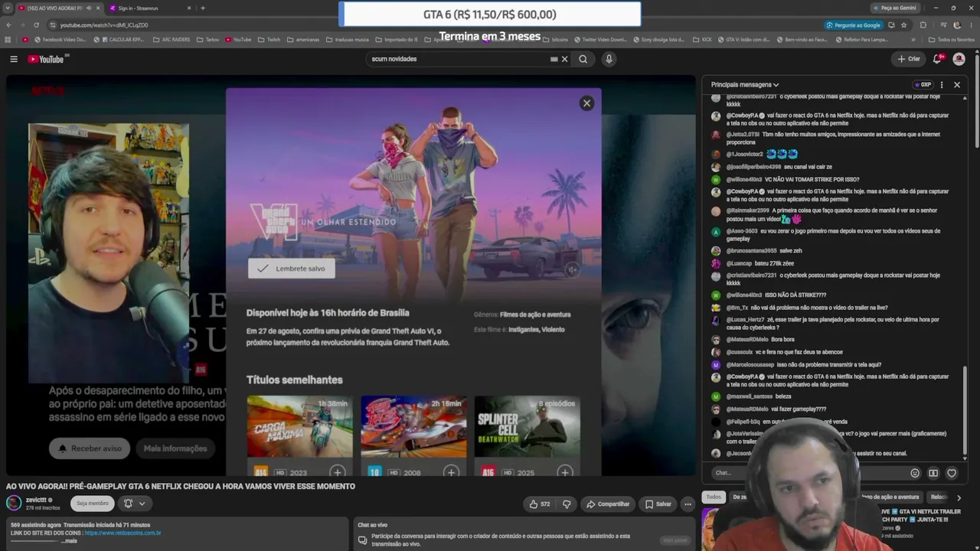Open the reidoscoins.com.br link
Viewport: 980px width, 551px height.
[123, 533]
